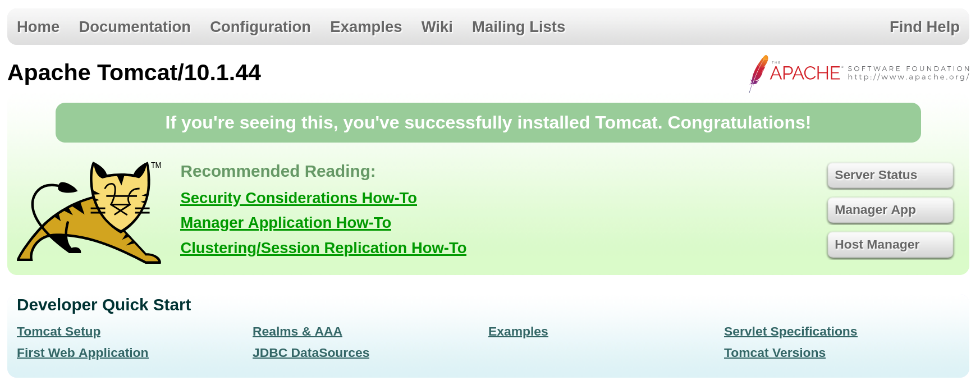The height and width of the screenshot is (385, 980).
Task: Open the Manager Application How-To
Action: [285, 223]
